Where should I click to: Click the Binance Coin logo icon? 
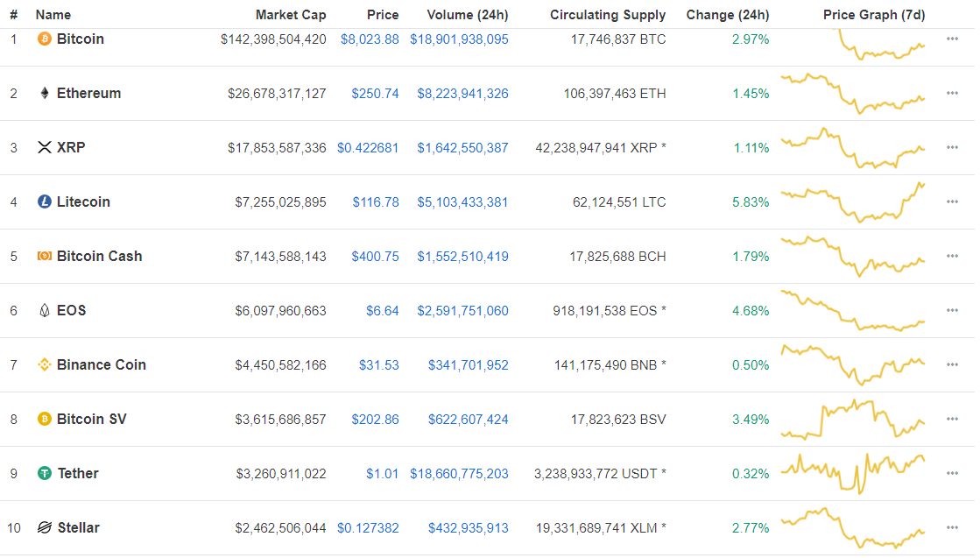45,365
